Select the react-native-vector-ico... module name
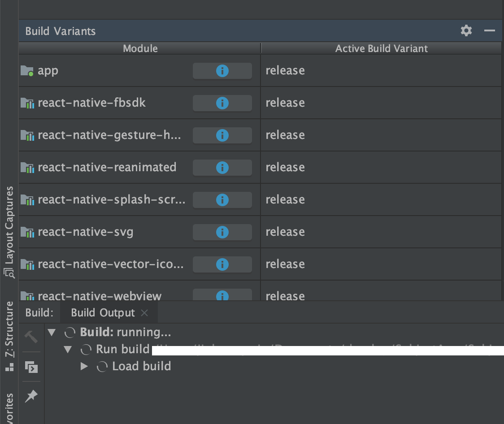504x424 pixels. pos(111,264)
